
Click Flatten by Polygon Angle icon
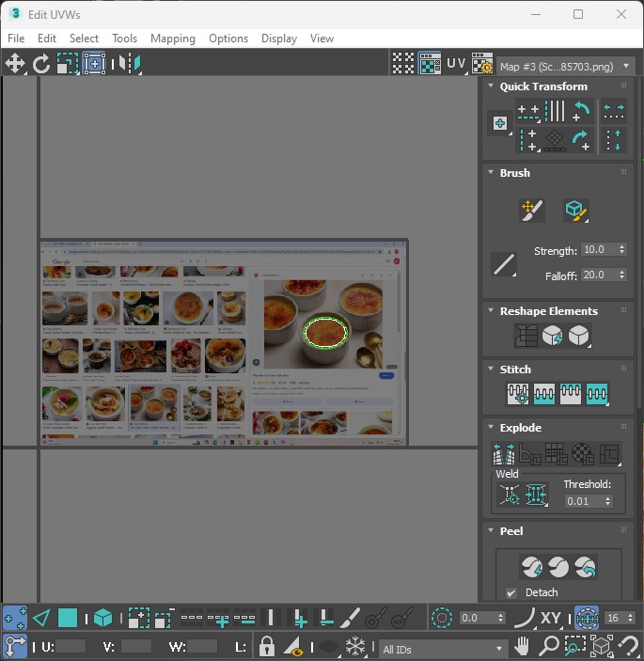pyautogui.click(x=530, y=454)
